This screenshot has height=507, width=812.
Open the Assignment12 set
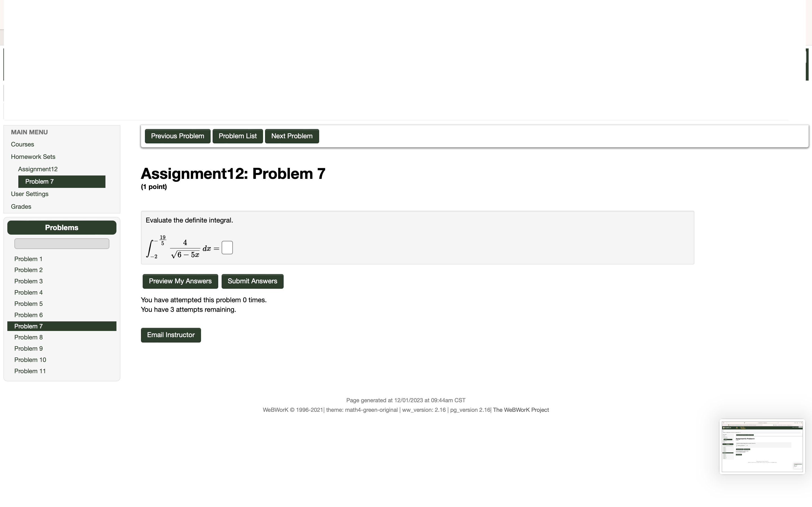(37, 169)
